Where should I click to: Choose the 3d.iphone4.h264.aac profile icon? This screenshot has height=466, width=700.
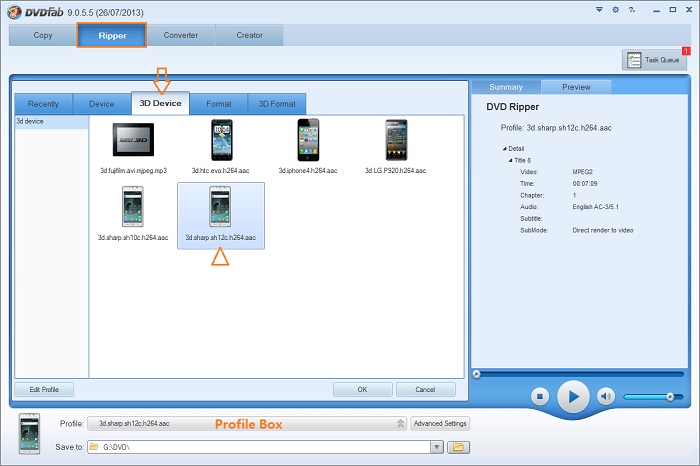308,140
